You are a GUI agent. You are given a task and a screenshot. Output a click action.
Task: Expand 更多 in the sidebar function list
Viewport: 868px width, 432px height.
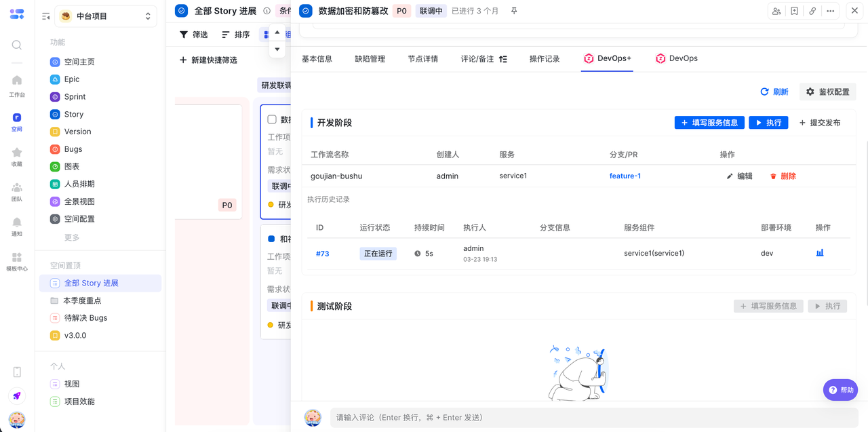click(72, 237)
